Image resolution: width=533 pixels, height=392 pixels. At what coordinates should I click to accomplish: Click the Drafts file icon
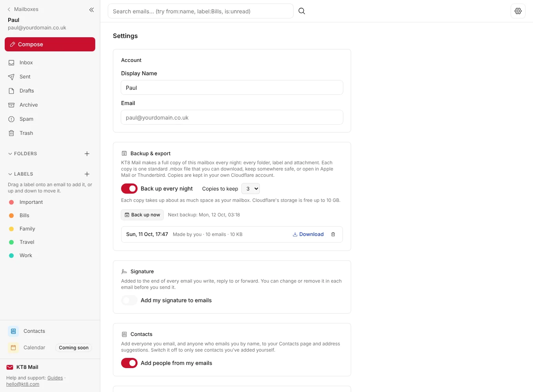pyautogui.click(x=11, y=91)
